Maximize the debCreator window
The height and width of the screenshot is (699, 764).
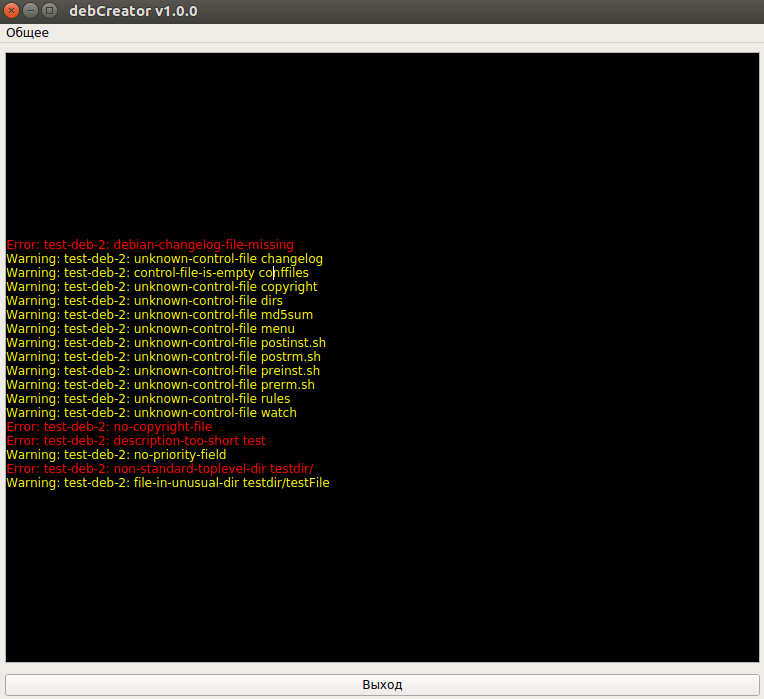tap(49, 10)
